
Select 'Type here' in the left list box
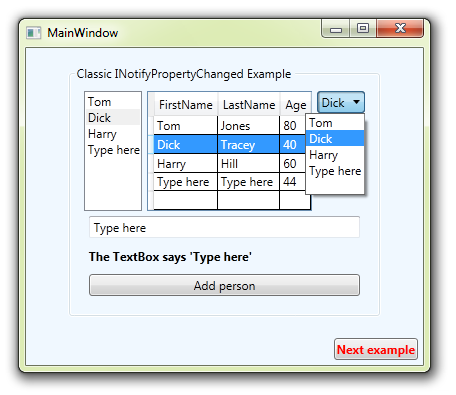point(113,150)
